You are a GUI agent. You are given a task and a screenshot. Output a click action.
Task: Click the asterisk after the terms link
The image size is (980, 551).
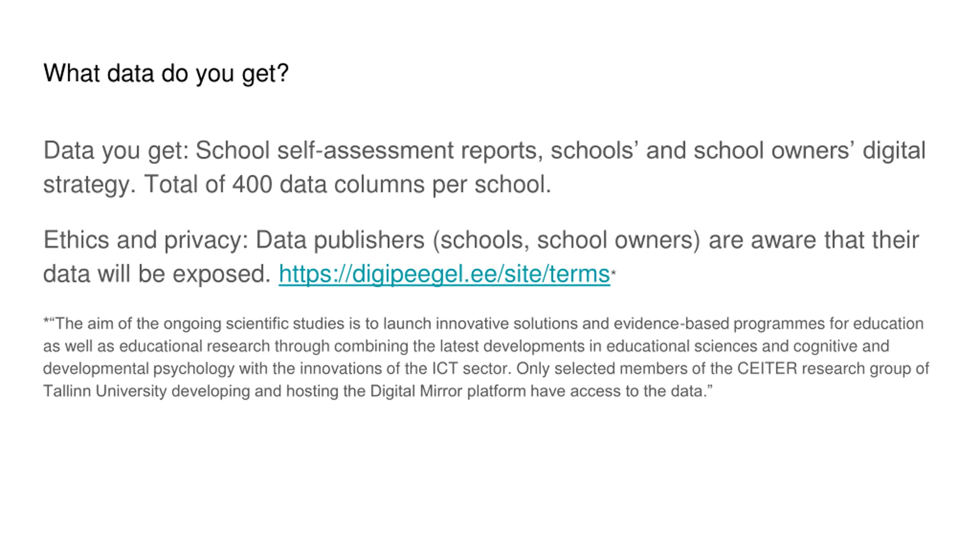pyautogui.click(x=614, y=273)
